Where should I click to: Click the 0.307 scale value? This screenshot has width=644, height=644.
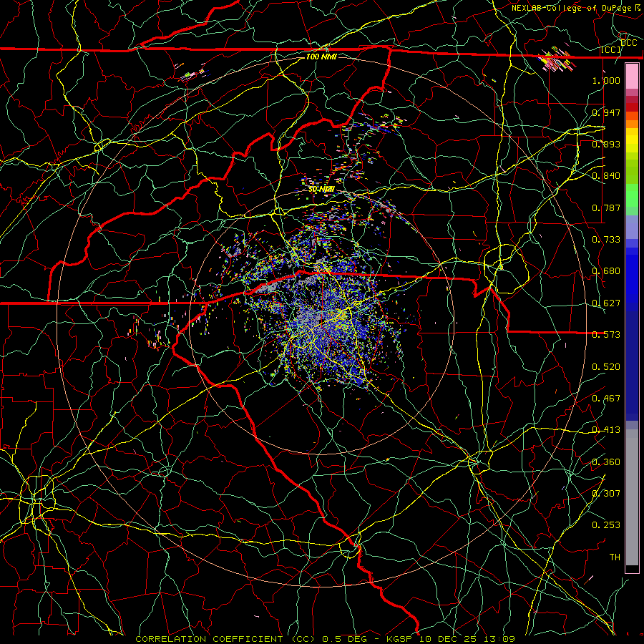pos(606,493)
